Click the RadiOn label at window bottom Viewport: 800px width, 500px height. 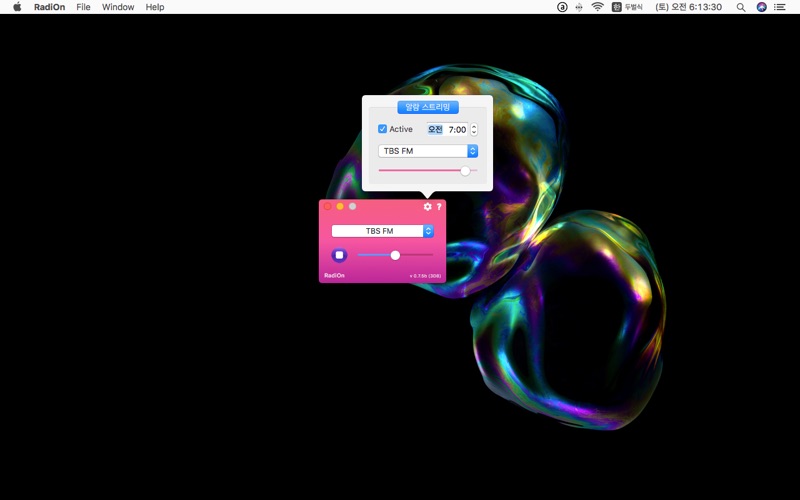point(334,276)
